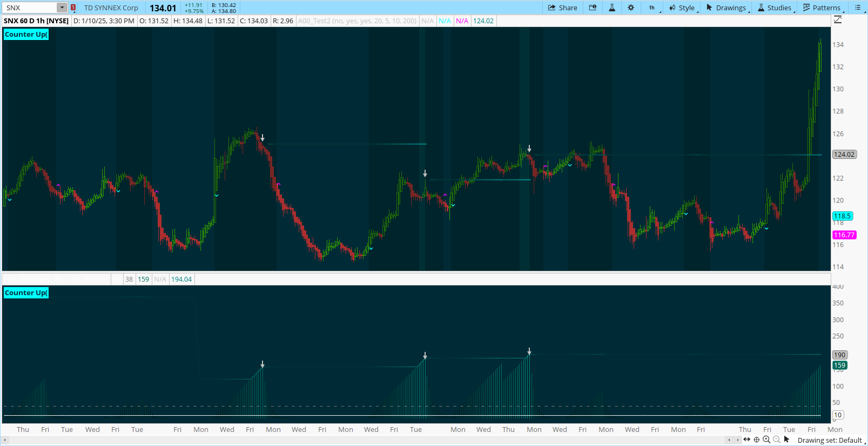Open the Style menu
This screenshot has width=868, height=446.
[x=682, y=8]
